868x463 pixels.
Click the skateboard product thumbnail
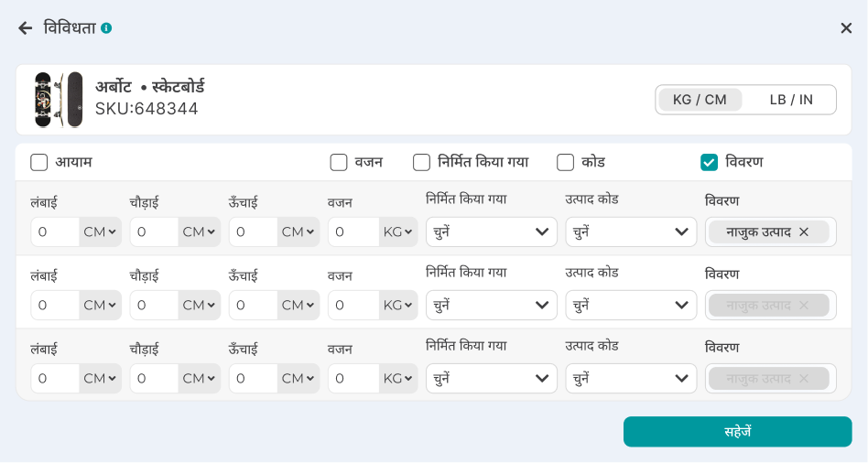[x=59, y=100]
